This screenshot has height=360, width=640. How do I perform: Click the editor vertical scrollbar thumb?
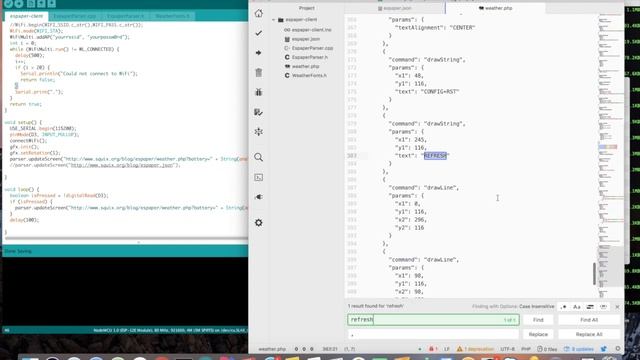(594, 274)
